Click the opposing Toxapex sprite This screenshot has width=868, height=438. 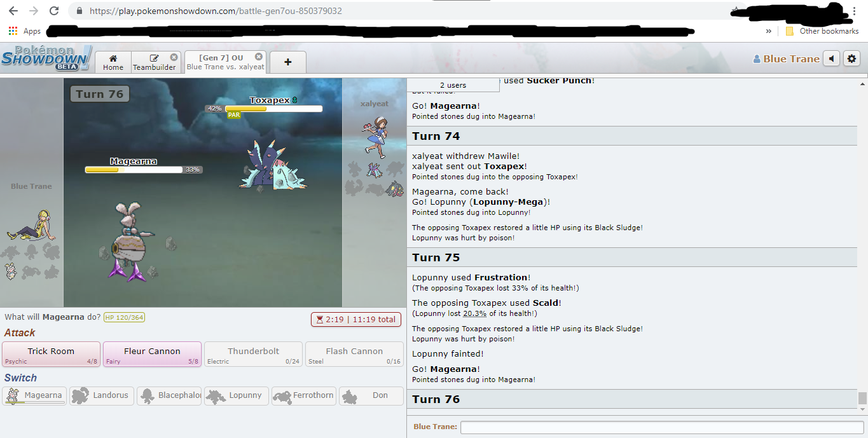pyautogui.click(x=273, y=166)
